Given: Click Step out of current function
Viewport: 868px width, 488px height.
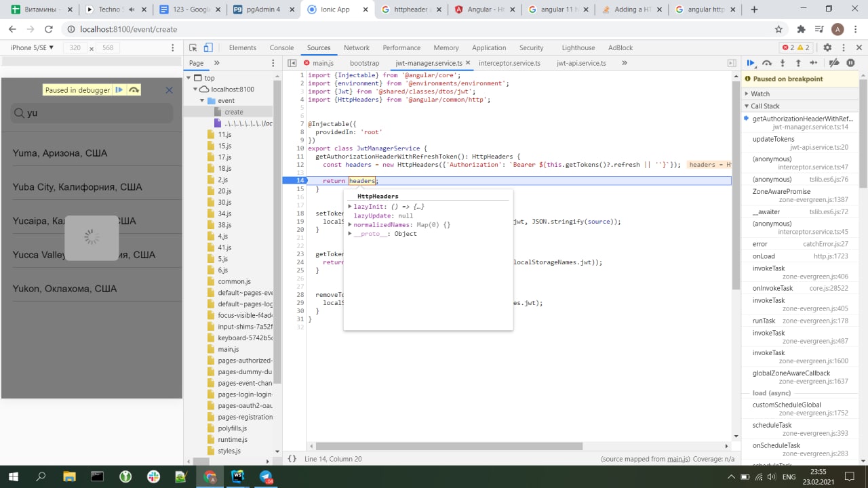Looking at the screenshot, I should (798, 63).
